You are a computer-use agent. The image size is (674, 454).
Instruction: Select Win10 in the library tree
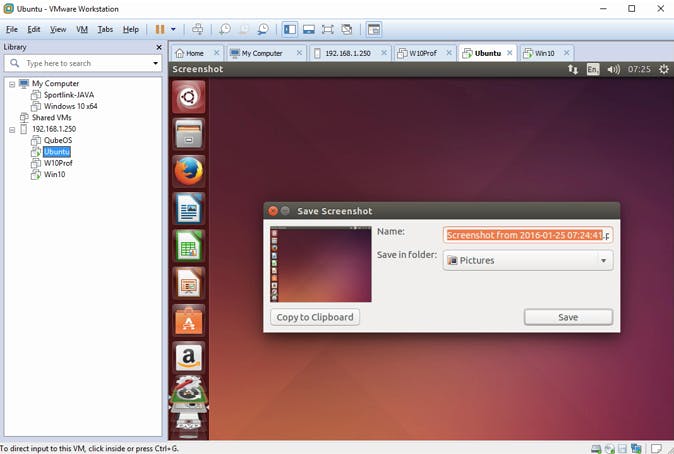pyautogui.click(x=54, y=174)
